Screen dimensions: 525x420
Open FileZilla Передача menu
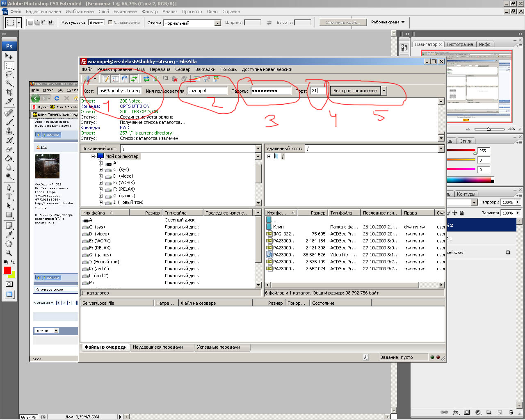pos(160,69)
